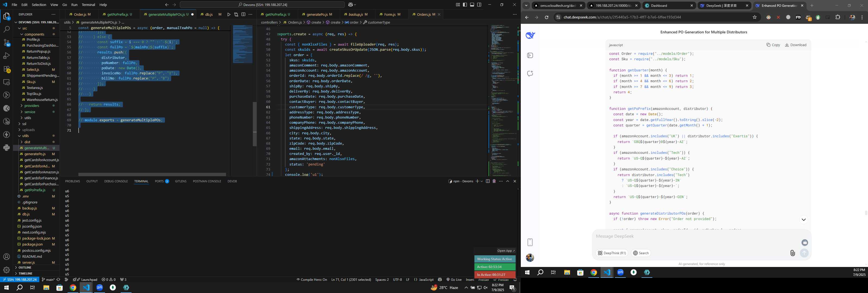Attach a file in the DeepSeek message box

click(793, 253)
